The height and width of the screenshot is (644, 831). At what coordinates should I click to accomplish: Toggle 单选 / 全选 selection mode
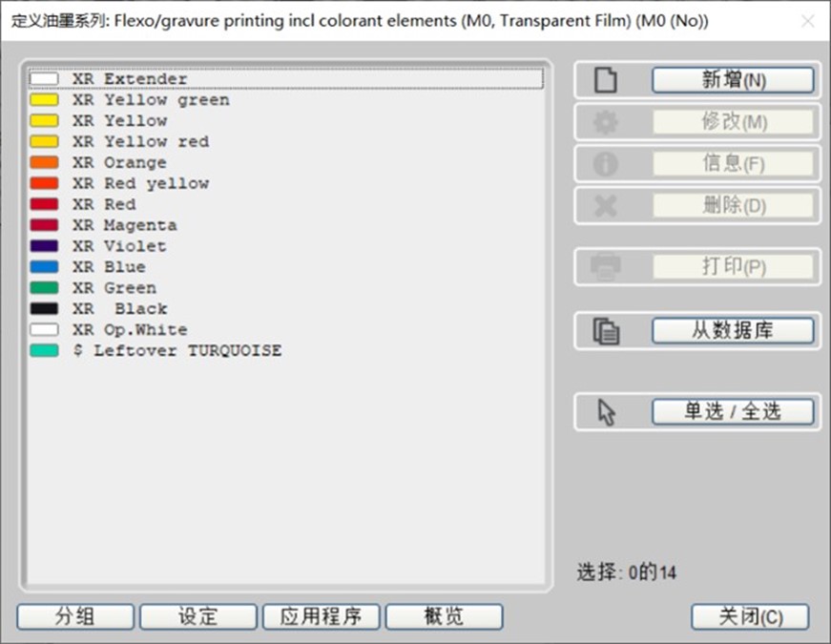(x=732, y=412)
